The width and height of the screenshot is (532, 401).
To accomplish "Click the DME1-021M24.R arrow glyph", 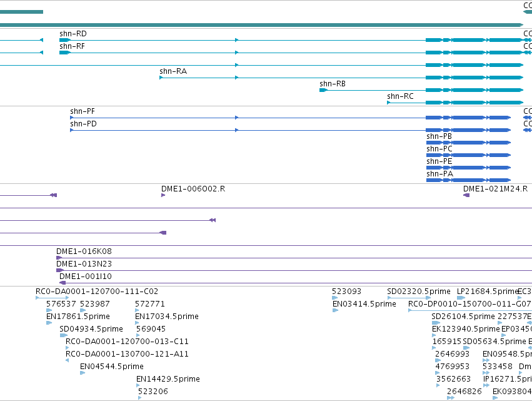I will (x=466, y=195).
